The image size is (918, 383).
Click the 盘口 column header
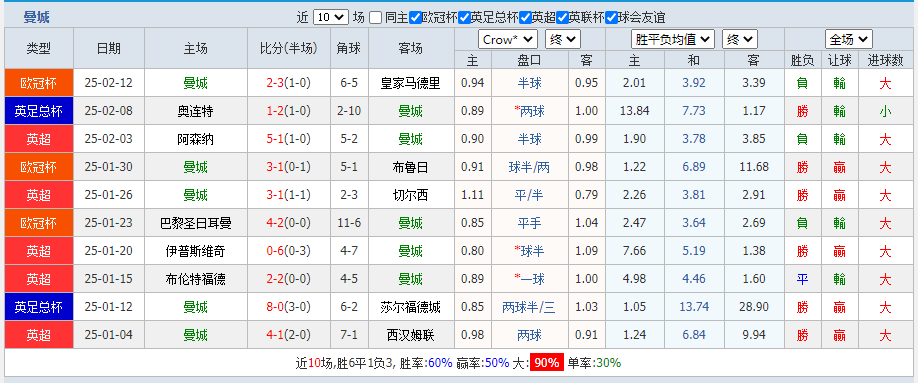point(529,60)
